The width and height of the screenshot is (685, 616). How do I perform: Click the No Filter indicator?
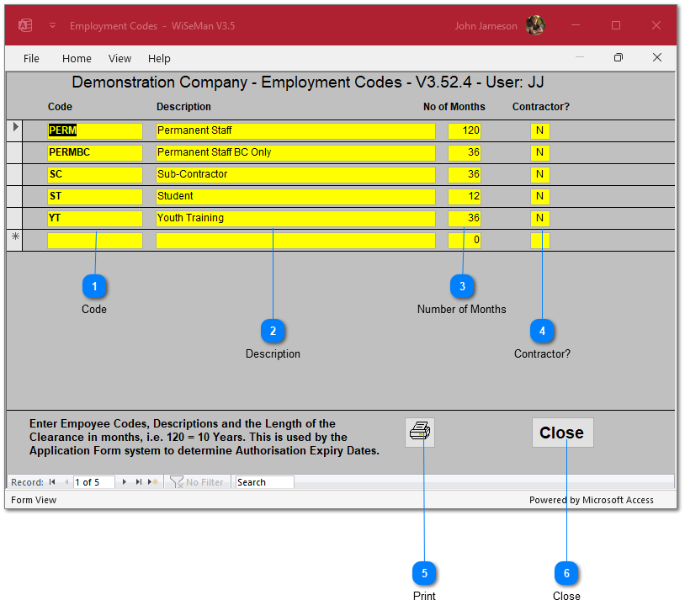coord(197,482)
